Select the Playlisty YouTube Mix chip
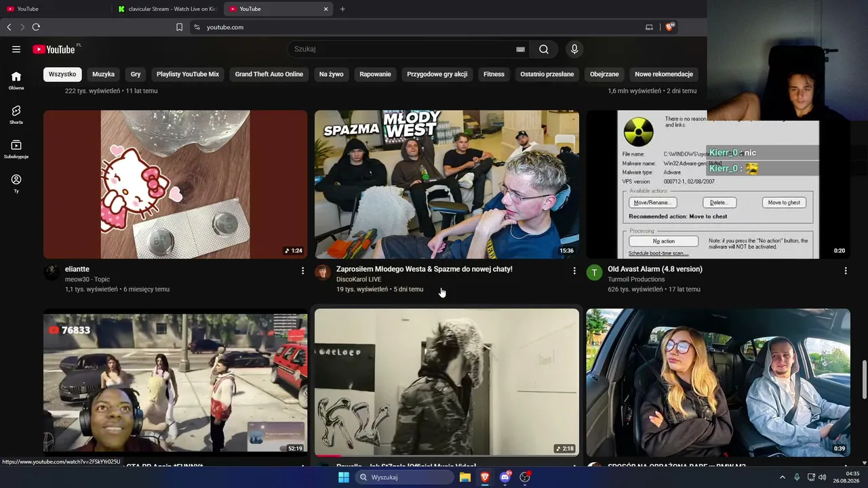Image resolution: width=868 pixels, height=488 pixels. pyautogui.click(x=188, y=74)
